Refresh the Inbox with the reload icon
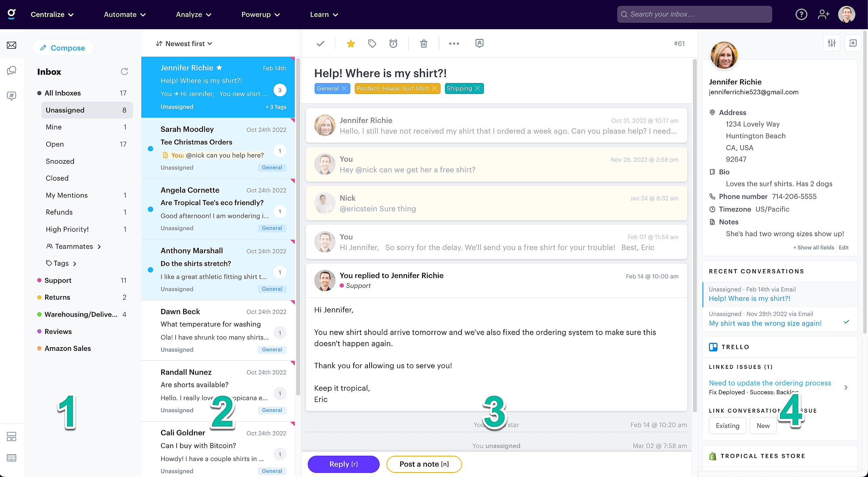The width and height of the screenshot is (868, 477). (124, 72)
